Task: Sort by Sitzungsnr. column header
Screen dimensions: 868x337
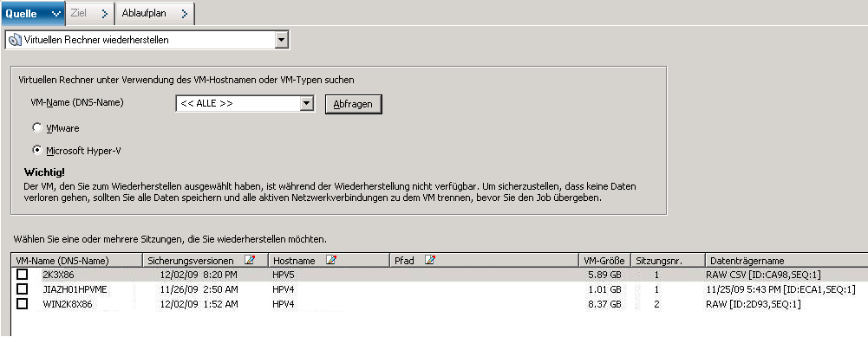Action: [x=668, y=261]
